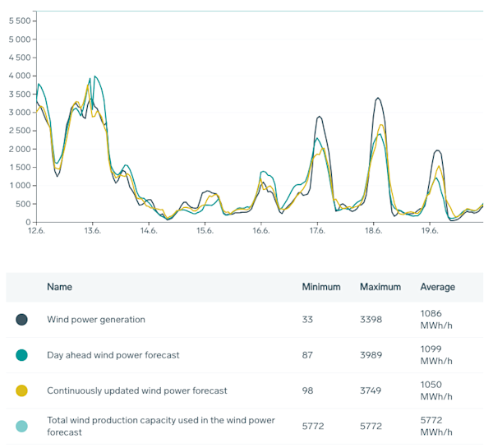Click maximum value 3989
This screenshot has width=493, height=448.
click(371, 355)
